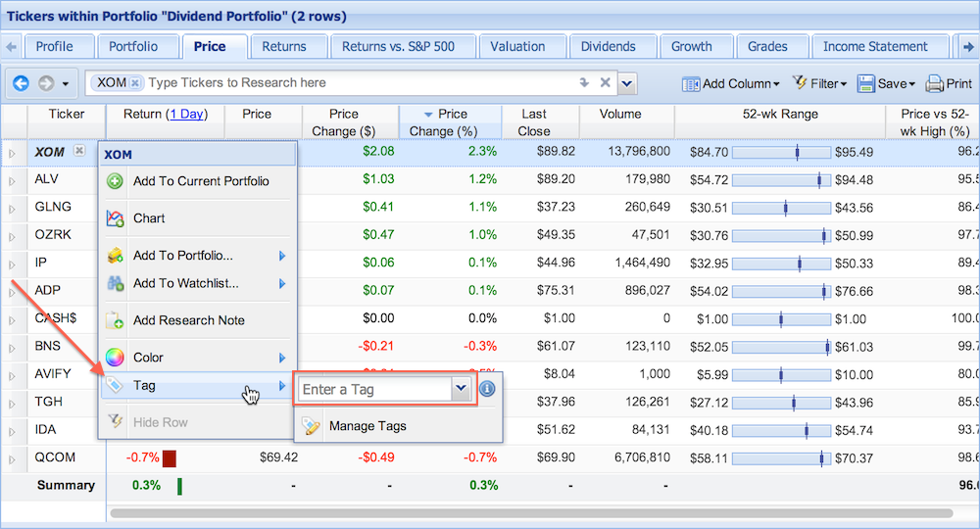The width and height of the screenshot is (980, 529).
Task: Click the green plus Add To Current Portfolio icon
Action: 115,181
